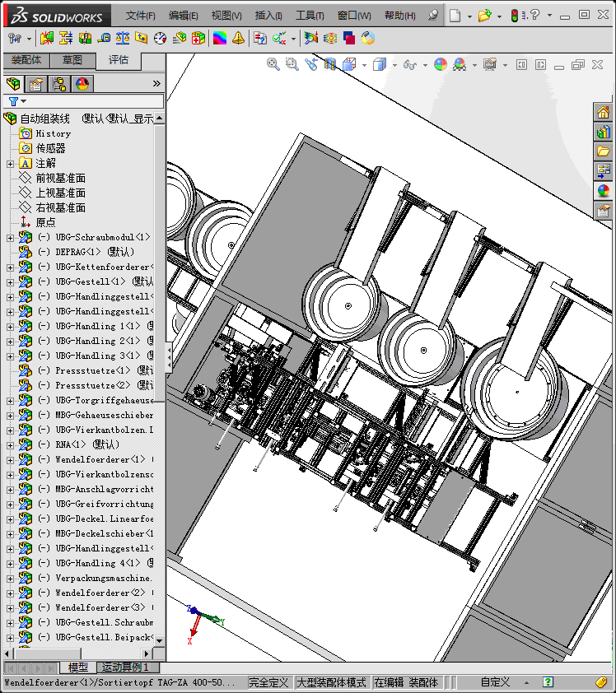Open Appearances color ball in task pane
This screenshot has width=616, height=693.
[603, 191]
